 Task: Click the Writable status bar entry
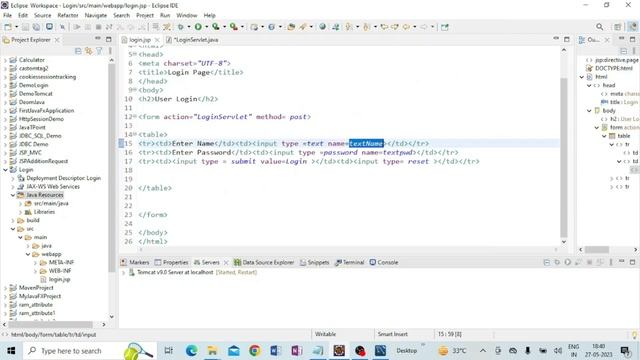pos(325,334)
